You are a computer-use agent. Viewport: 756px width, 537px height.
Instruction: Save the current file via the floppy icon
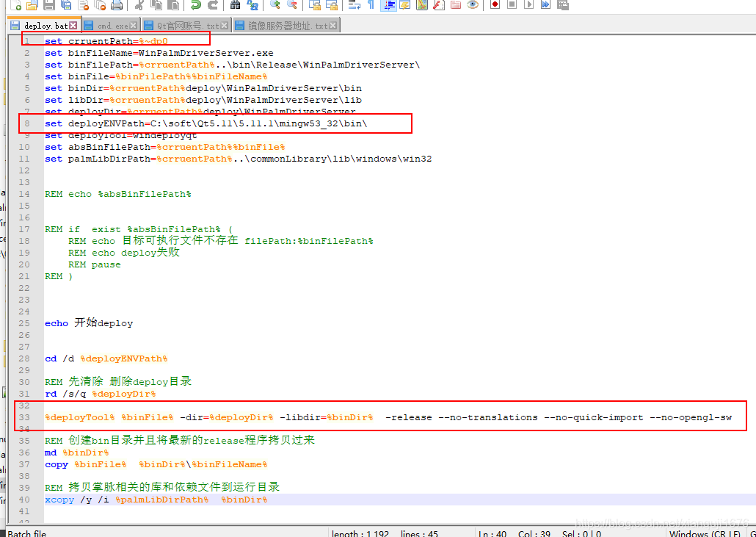point(48,5)
